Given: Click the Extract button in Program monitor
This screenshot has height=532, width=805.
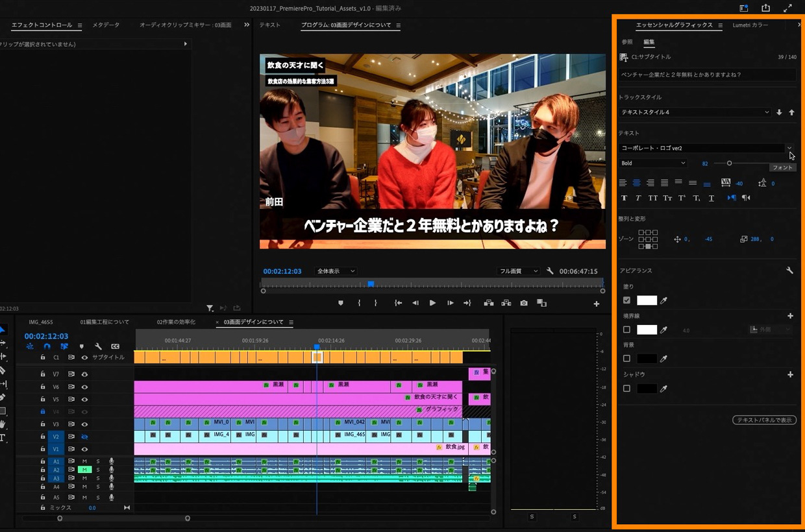Looking at the screenshot, I should coord(506,303).
